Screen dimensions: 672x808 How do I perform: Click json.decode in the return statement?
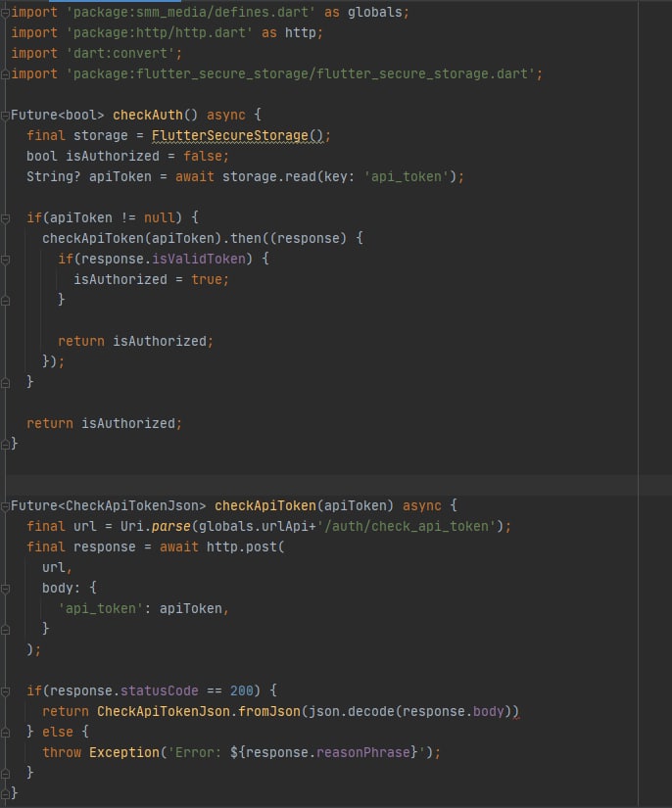point(352,711)
